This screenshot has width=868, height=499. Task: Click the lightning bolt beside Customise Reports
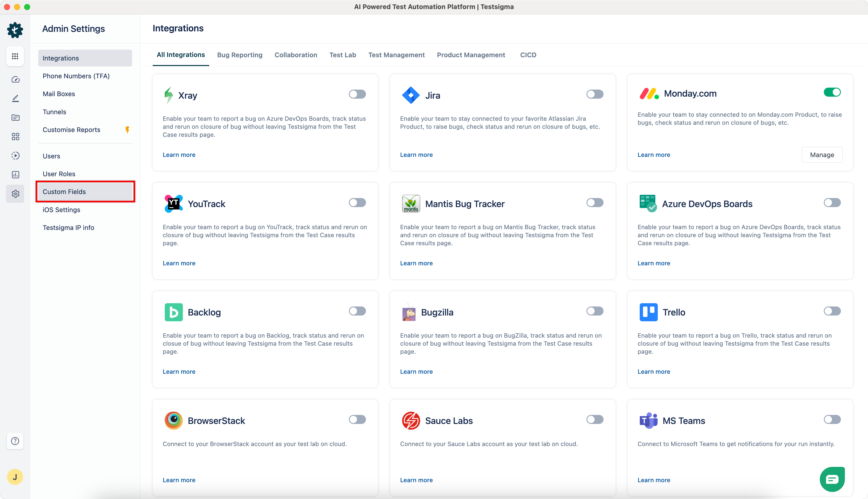point(128,130)
